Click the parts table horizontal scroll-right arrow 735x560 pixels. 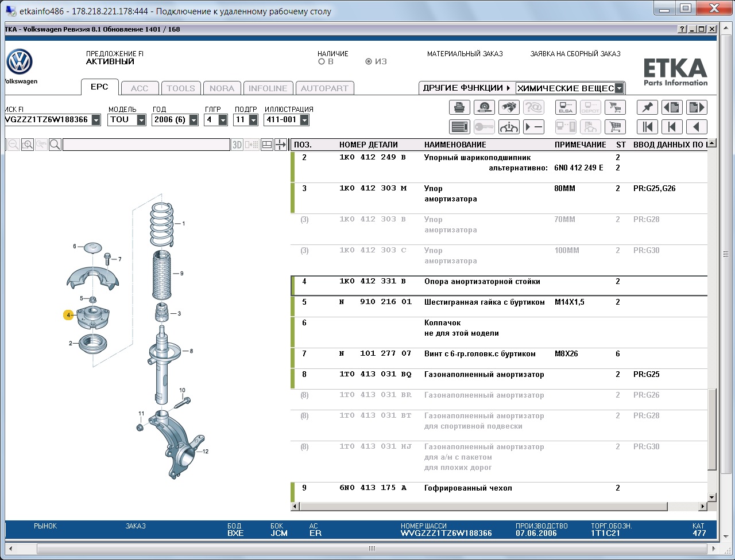coord(702,507)
